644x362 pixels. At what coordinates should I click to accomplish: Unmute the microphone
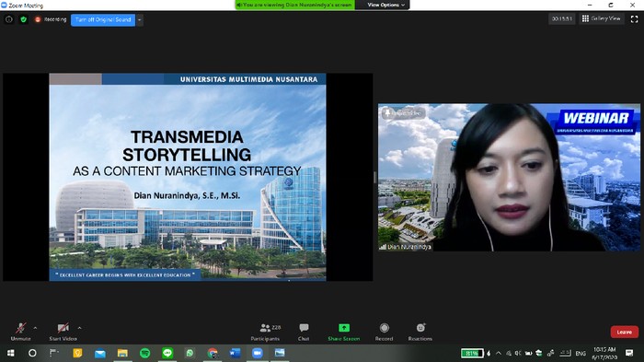(x=20, y=332)
